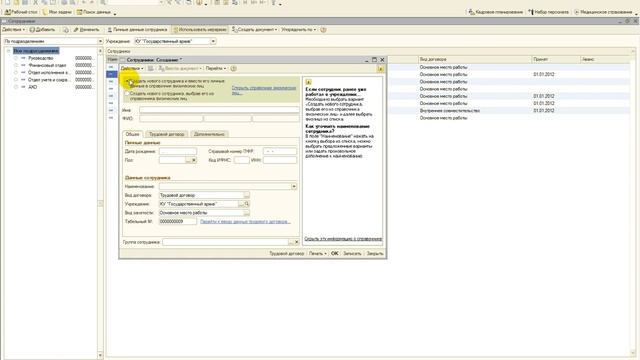Open Учреждение dropdown above the employee list

pos(213,41)
